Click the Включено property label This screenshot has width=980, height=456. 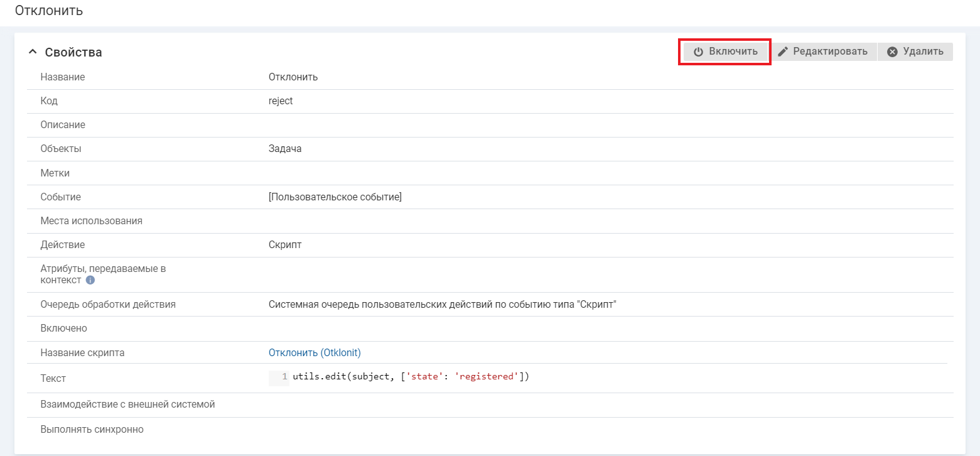(x=63, y=328)
